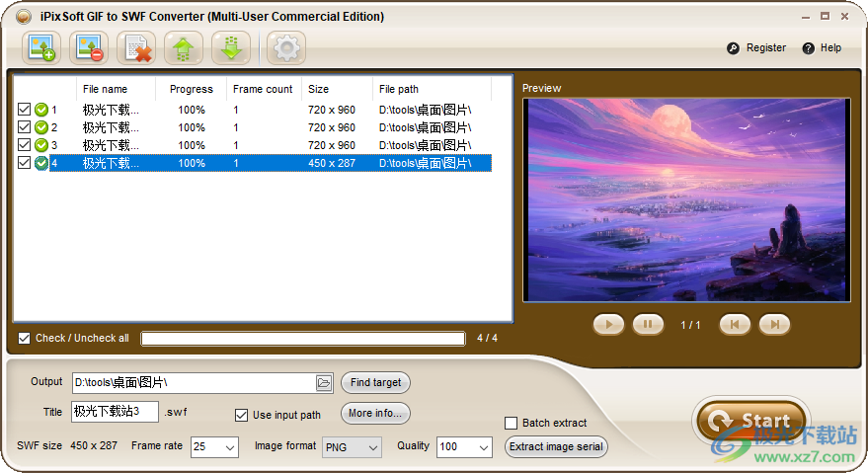
Task: Click the green status icon of row 4
Action: click(40, 163)
